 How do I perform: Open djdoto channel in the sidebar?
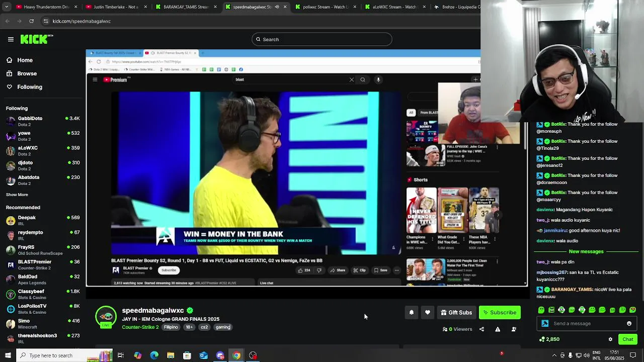[x=43, y=165]
